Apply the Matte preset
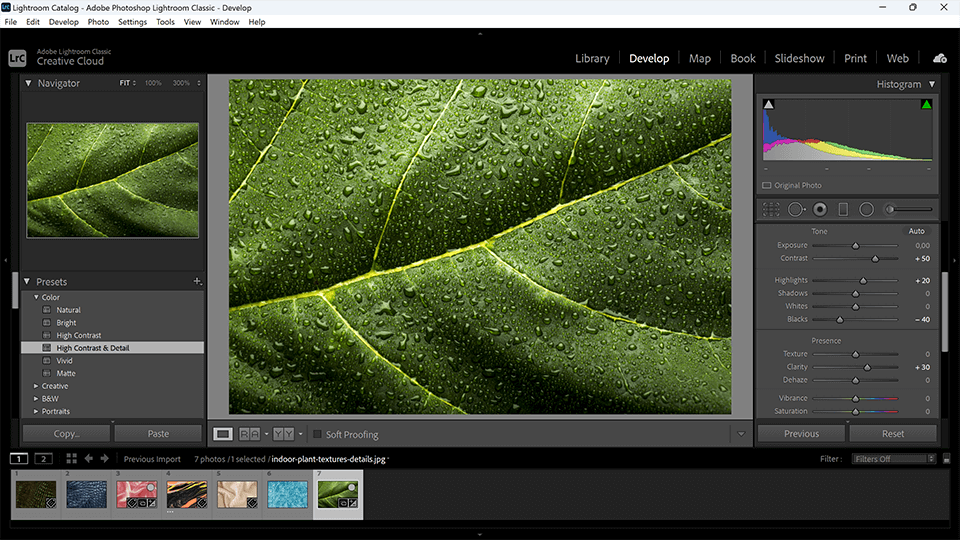 66,373
